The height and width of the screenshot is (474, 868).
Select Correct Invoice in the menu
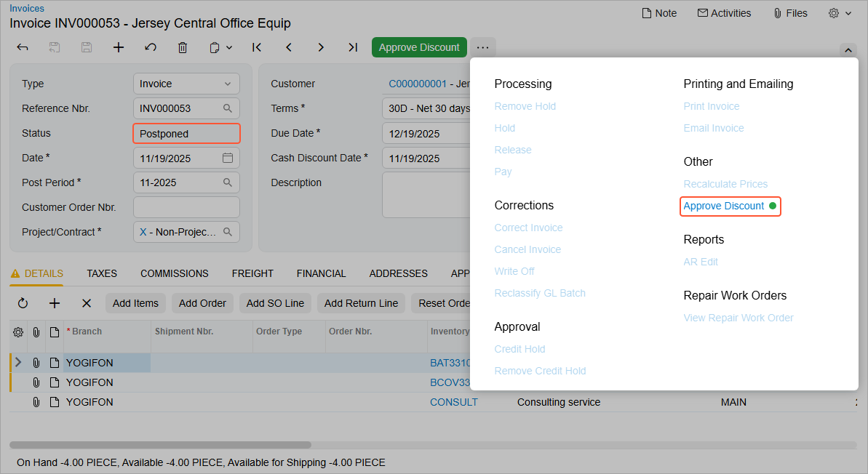(x=528, y=228)
